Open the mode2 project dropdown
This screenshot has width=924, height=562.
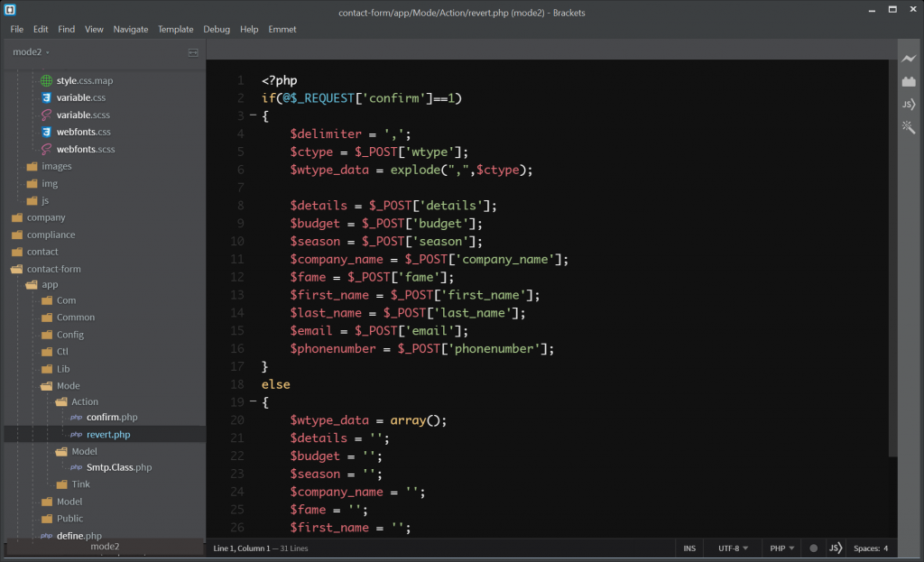click(x=31, y=52)
